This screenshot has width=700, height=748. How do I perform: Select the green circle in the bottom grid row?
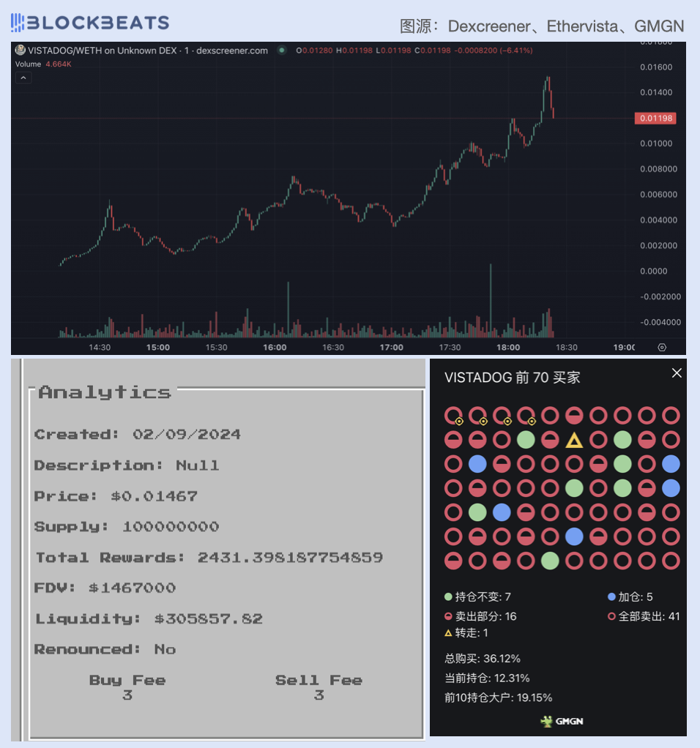tap(550, 561)
